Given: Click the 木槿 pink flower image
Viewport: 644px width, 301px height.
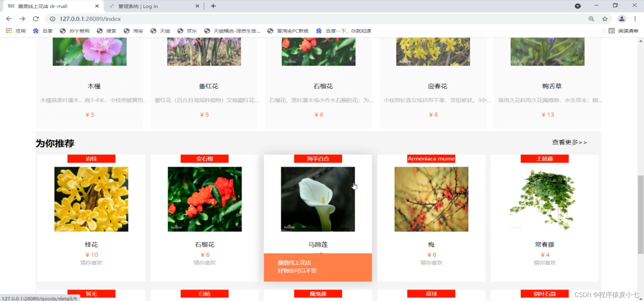Looking at the screenshot, I should [x=90, y=52].
